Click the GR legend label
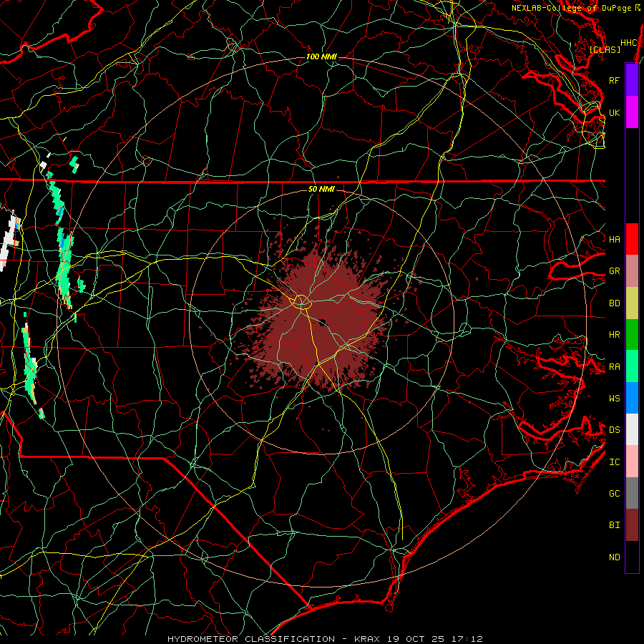The width and height of the screenshot is (644, 644). pos(614,271)
